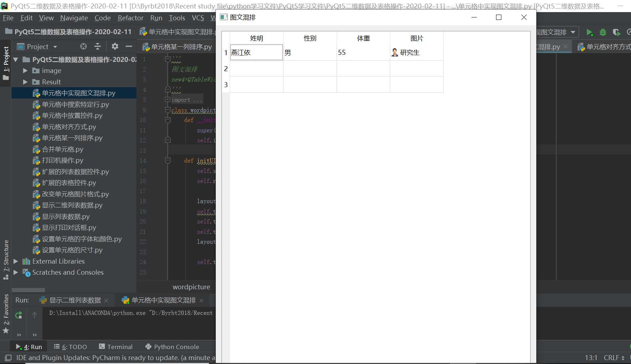631x364 pixels.
Task: Click the avatar picture in 图片 cell
Action: point(395,52)
